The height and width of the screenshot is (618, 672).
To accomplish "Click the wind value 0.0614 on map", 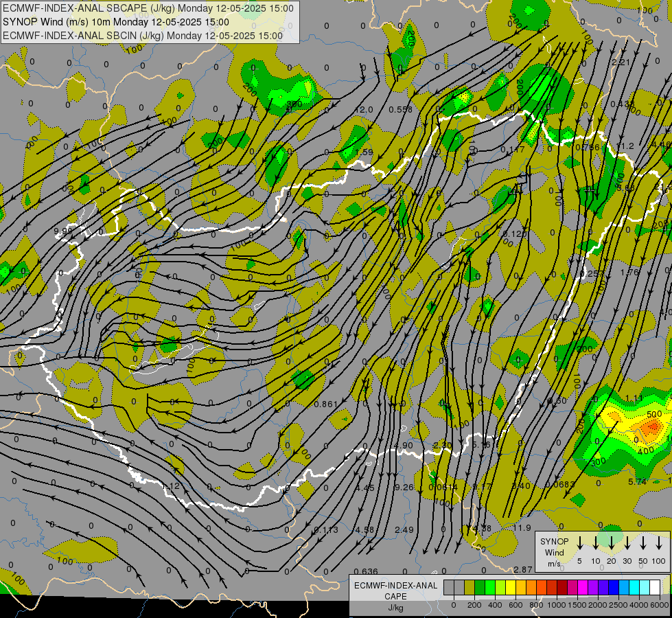I will click(443, 488).
